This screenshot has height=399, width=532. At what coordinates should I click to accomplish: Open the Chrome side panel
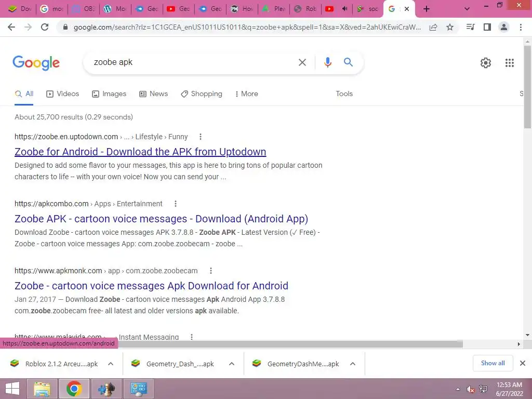coord(487,27)
